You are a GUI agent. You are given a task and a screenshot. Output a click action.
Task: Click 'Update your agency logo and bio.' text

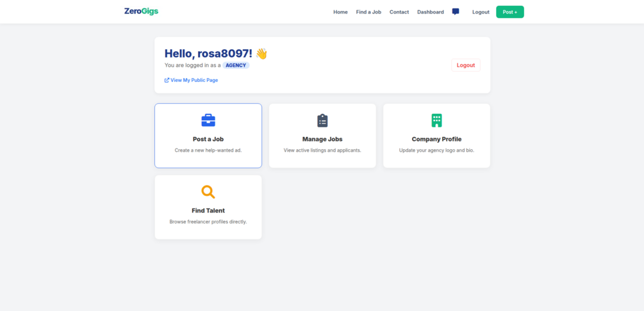click(x=436, y=150)
